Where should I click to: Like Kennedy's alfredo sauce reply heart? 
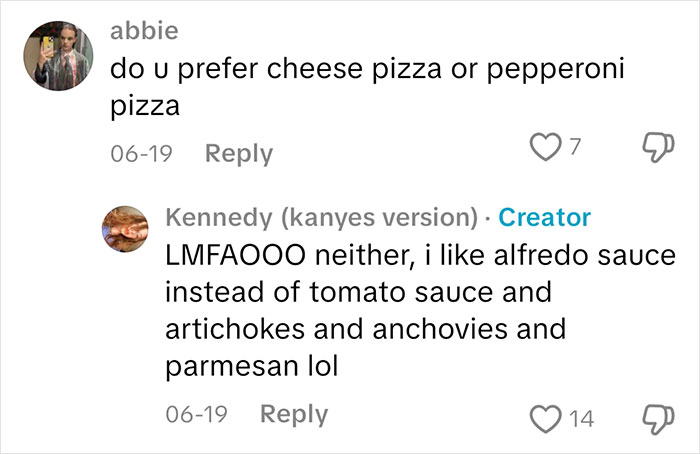[x=545, y=419]
